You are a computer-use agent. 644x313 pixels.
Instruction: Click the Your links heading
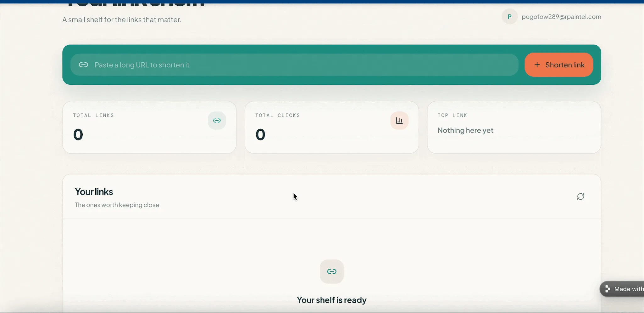click(94, 192)
